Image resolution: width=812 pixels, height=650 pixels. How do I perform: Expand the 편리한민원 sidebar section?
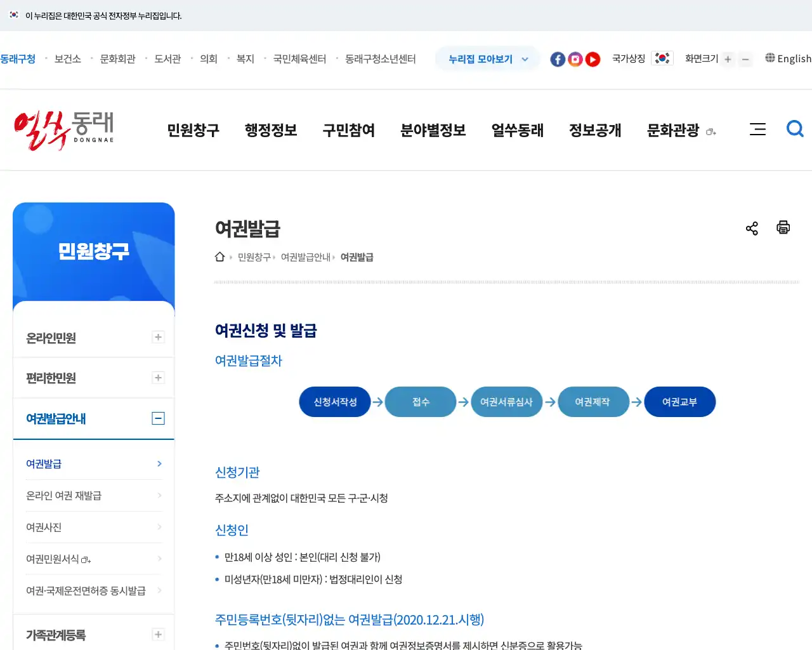(159, 378)
